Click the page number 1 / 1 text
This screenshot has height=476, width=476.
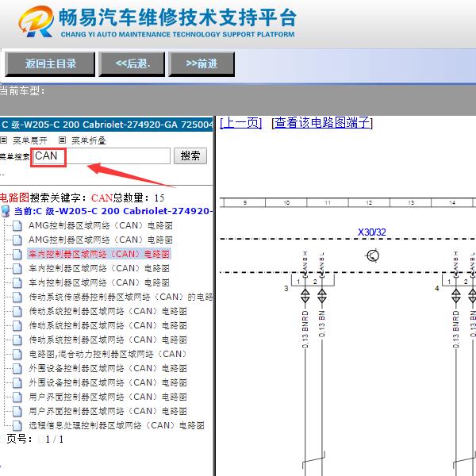pyautogui.click(x=55, y=440)
